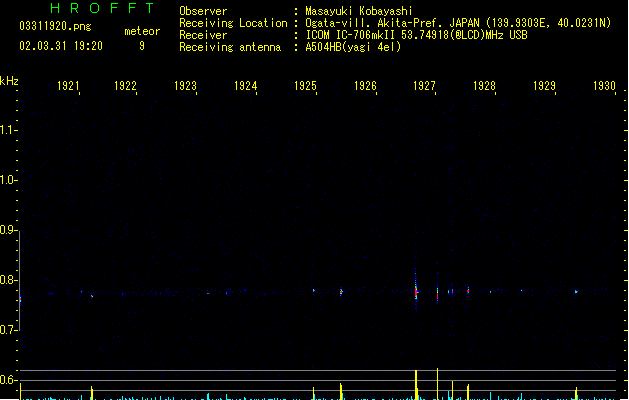Click the 0.6 kHz frequency tick label

[7, 380]
